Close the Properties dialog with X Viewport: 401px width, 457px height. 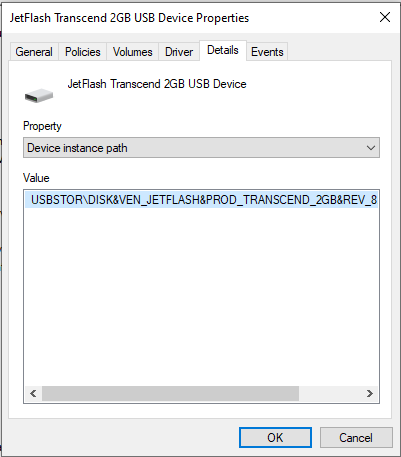click(385, 17)
